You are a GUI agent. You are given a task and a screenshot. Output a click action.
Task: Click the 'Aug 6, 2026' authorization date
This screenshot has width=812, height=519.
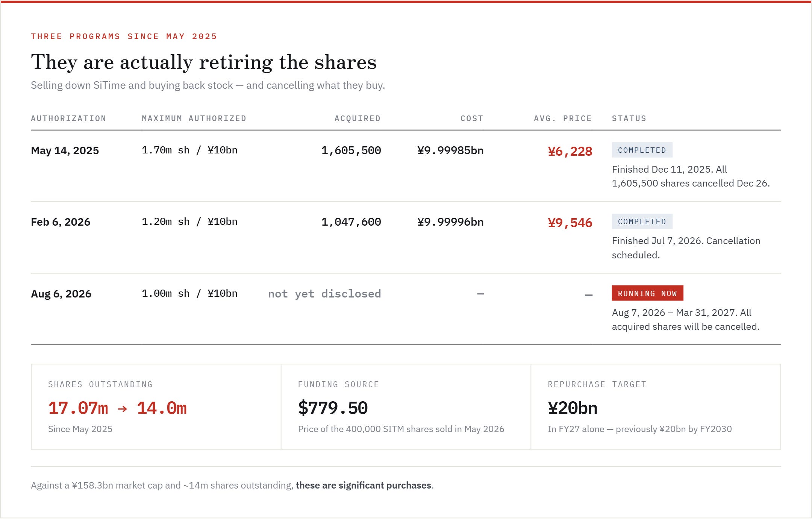coord(61,294)
